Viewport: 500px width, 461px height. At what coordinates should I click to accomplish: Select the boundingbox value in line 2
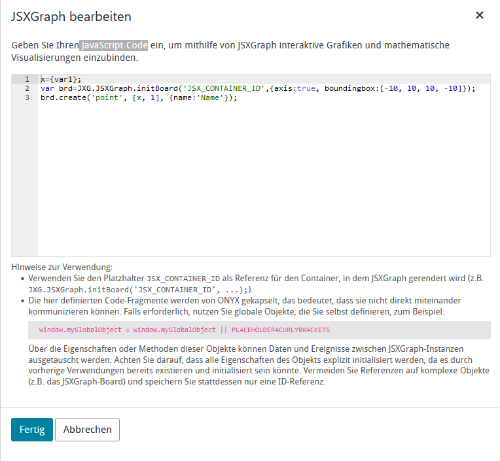pyautogui.click(x=423, y=88)
